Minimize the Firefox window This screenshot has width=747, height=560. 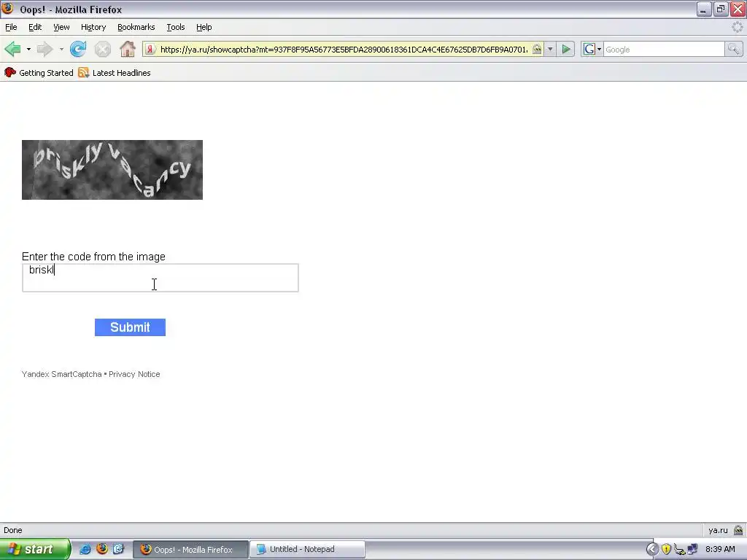(704, 9)
